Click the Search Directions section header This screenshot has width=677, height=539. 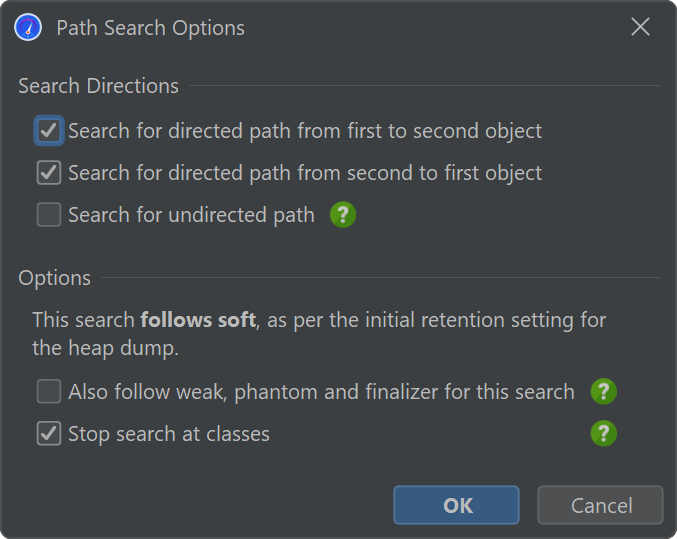click(98, 86)
